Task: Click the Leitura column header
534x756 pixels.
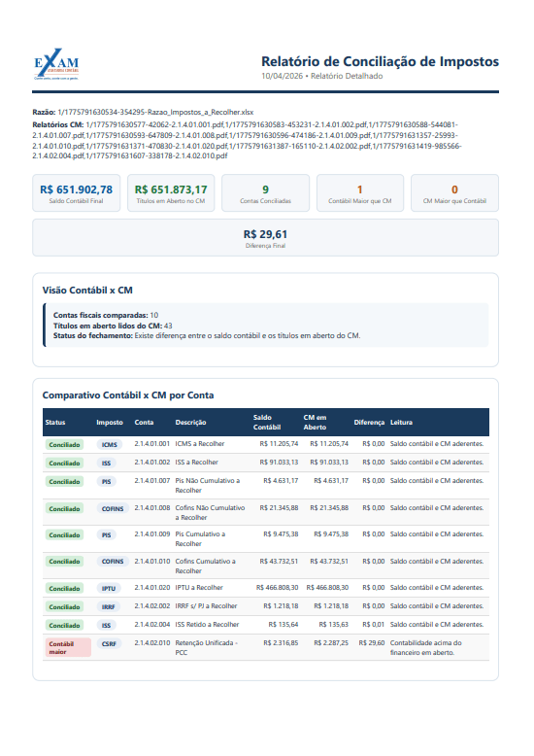Action: 401,423
